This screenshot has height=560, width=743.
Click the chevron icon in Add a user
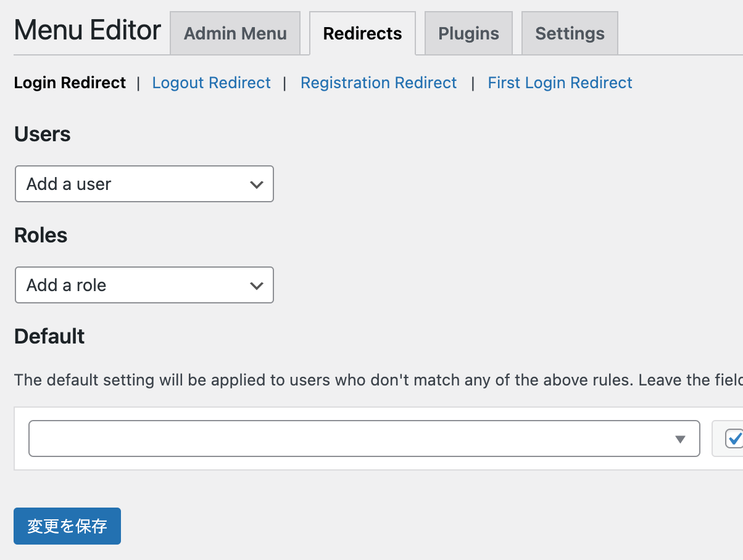pos(257,184)
